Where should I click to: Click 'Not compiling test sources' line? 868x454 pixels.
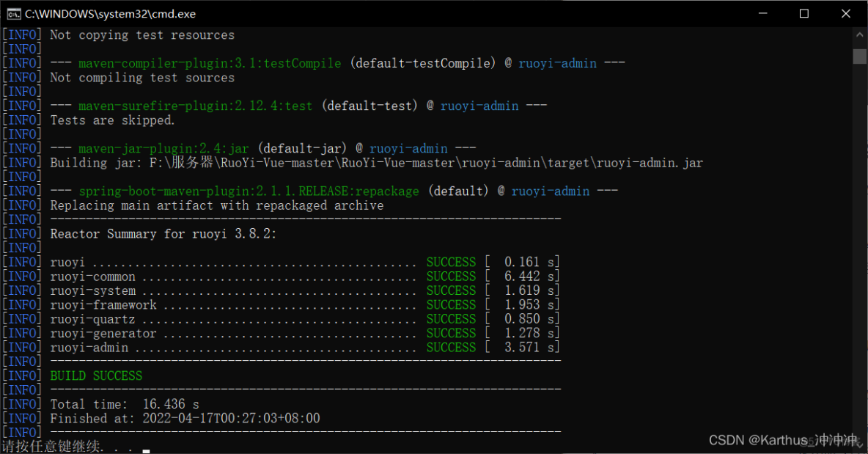[142, 78]
